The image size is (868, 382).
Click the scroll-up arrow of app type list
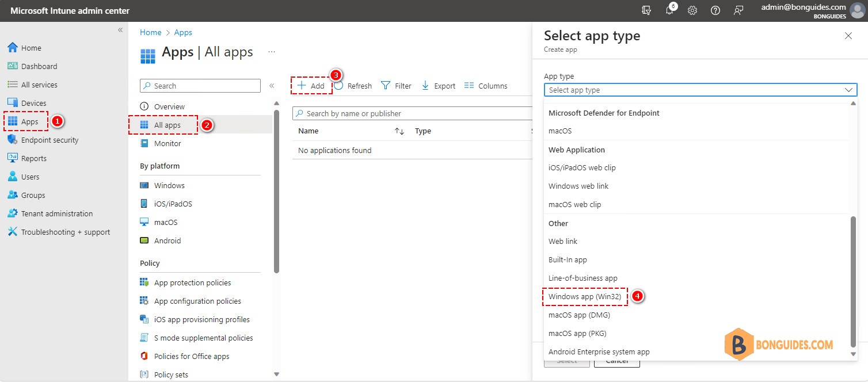tap(853, 103)
